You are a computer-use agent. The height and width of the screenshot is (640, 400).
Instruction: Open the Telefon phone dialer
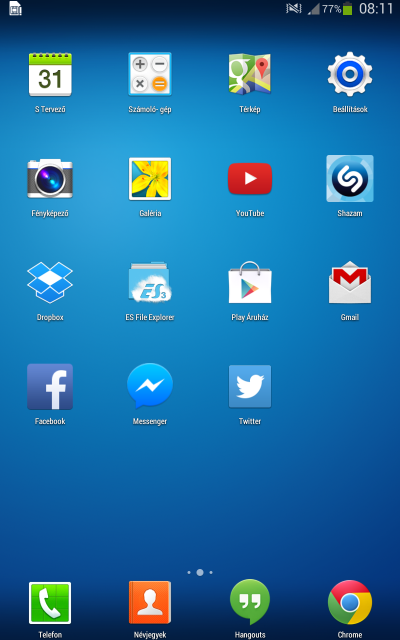coord(50,603)
